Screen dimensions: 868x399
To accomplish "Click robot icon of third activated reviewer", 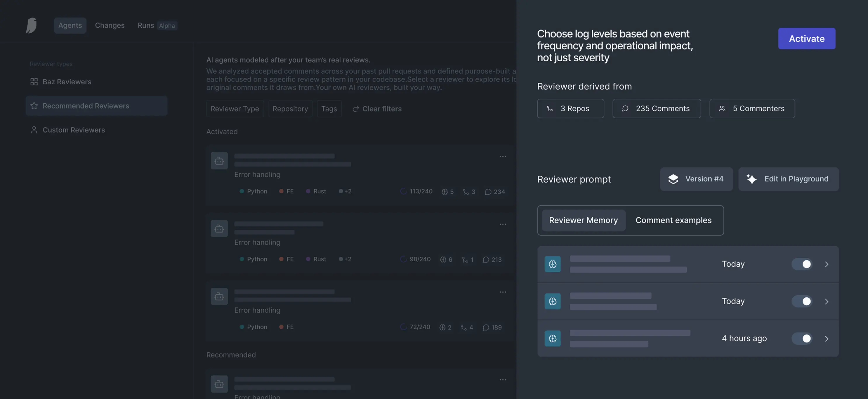I will click(219, 296).
